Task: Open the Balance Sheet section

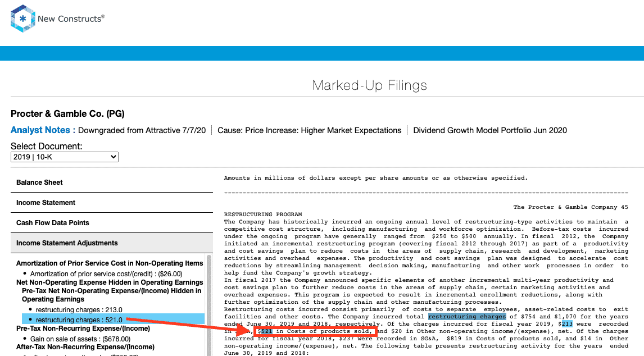Action: [x=112, y=182]
